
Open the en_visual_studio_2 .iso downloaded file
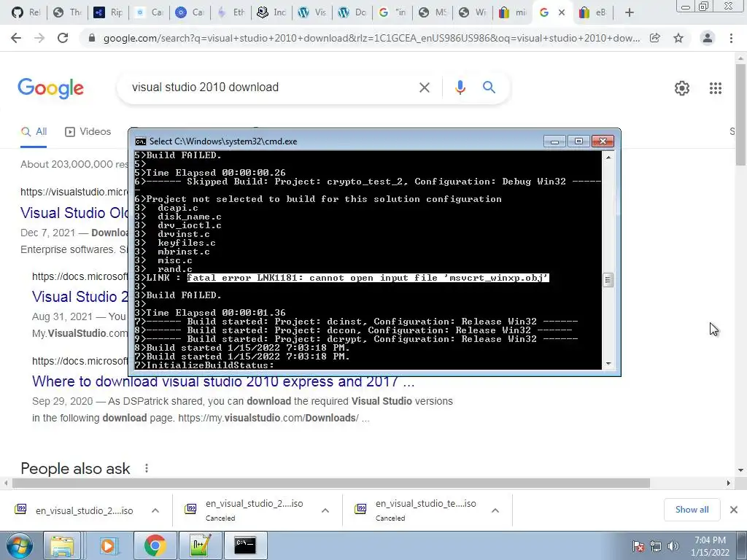(85, 510)
